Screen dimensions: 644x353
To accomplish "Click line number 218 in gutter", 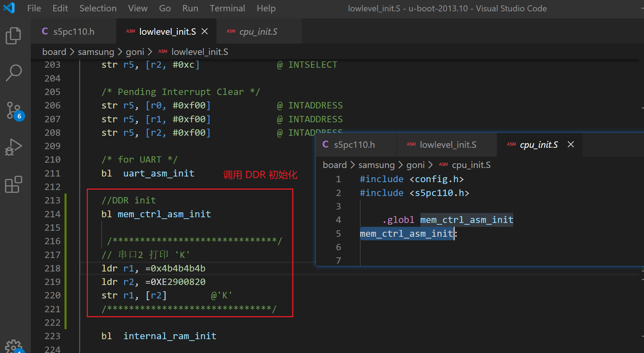I will coord(52,269).
